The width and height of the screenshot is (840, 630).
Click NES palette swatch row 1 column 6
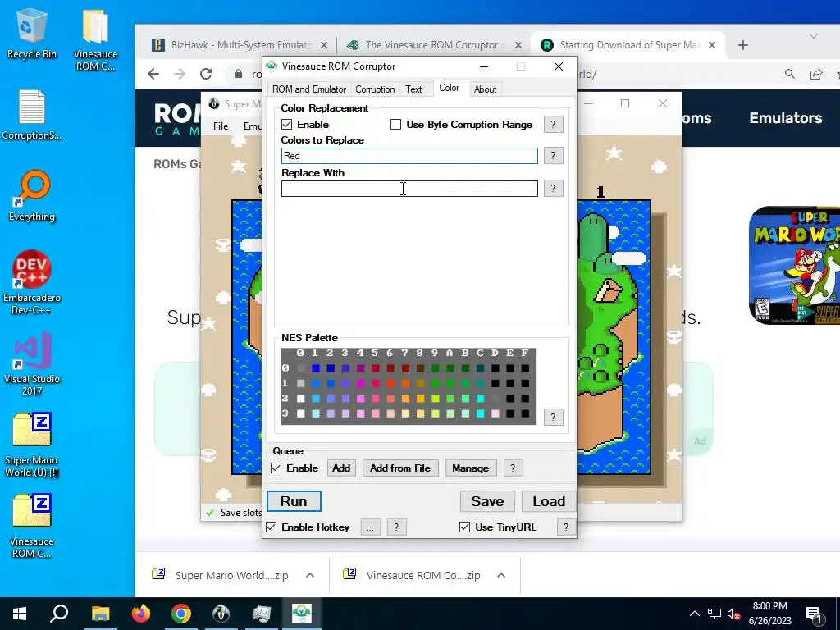[x=390, y=384]
